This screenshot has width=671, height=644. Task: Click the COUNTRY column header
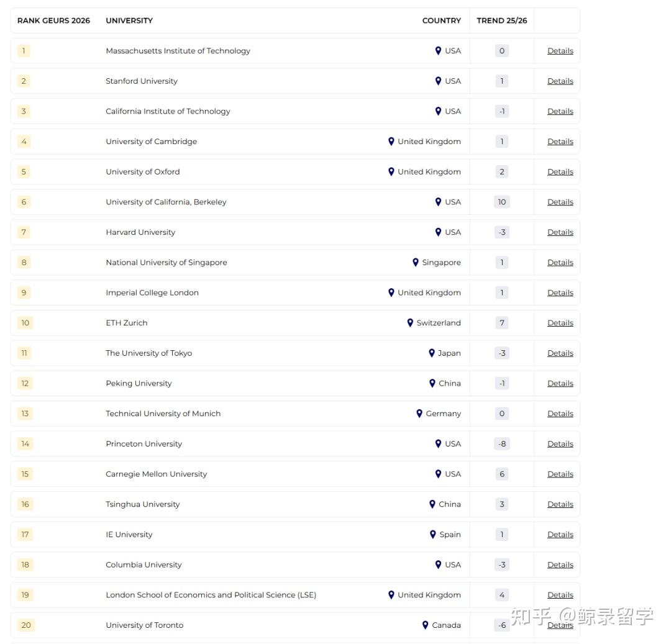(x=441, y=20)
